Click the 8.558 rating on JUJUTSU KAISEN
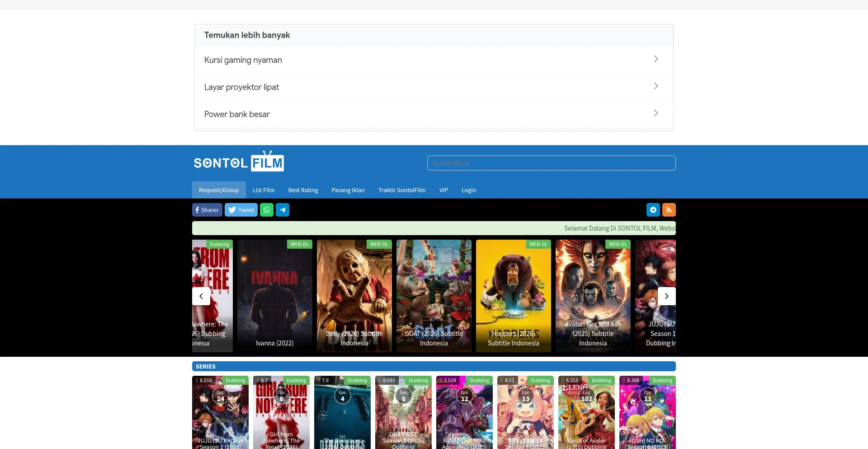 204,380
